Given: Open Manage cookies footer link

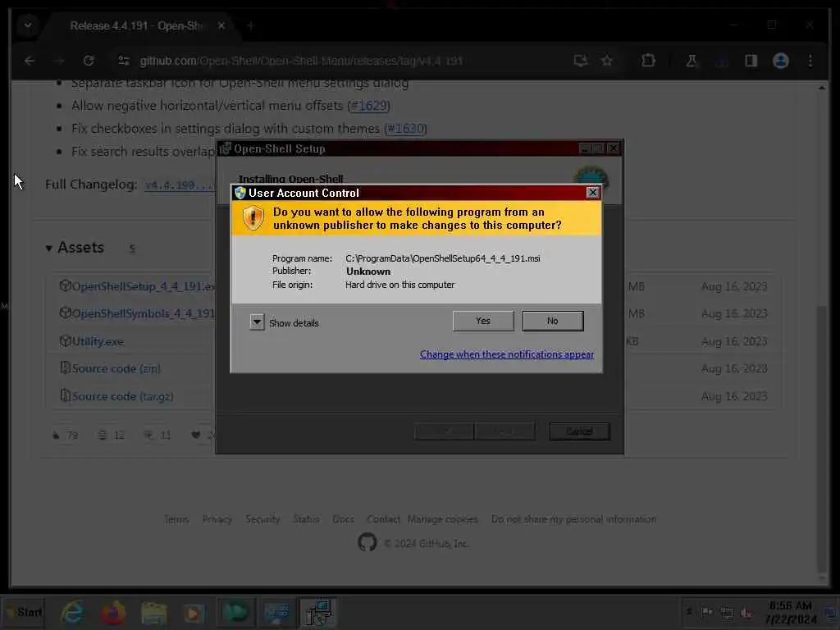Looking at the screenshot, I should click(x=442, y=519).
